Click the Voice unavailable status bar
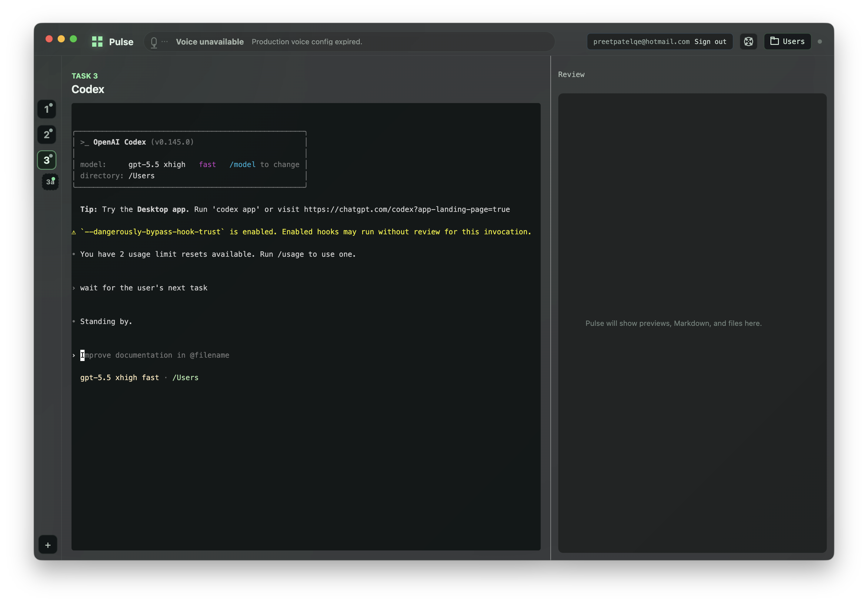Viewport: 868px width, 605px height. pos(349,42)
